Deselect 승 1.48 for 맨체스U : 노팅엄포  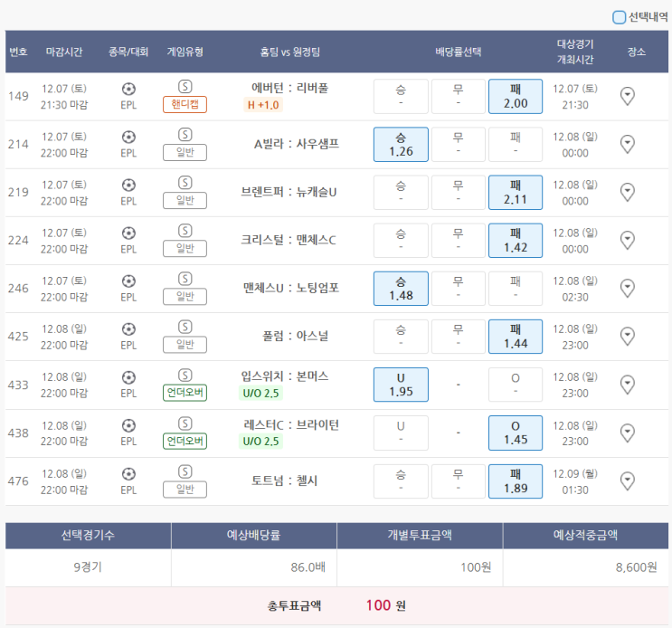(x=401, y=289)
